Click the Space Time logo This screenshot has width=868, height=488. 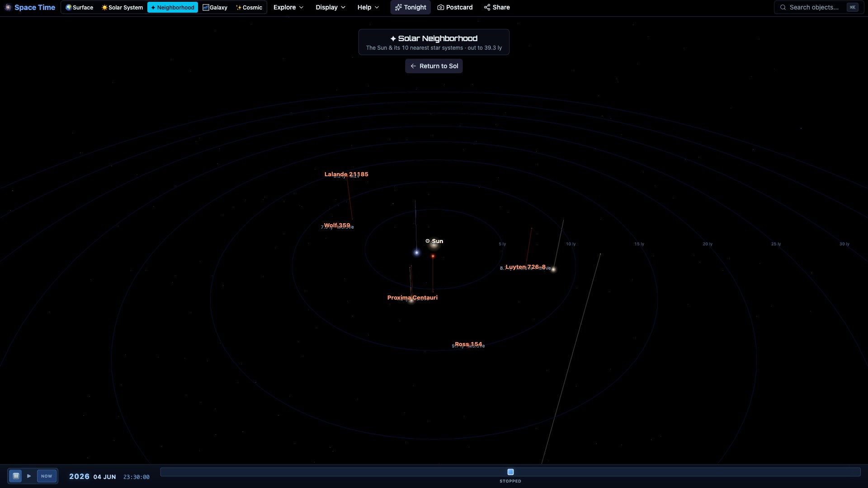point(30,7)
